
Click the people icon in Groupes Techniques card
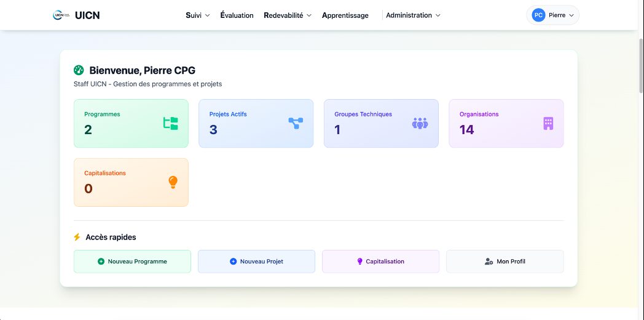click(x=420, y=124)
